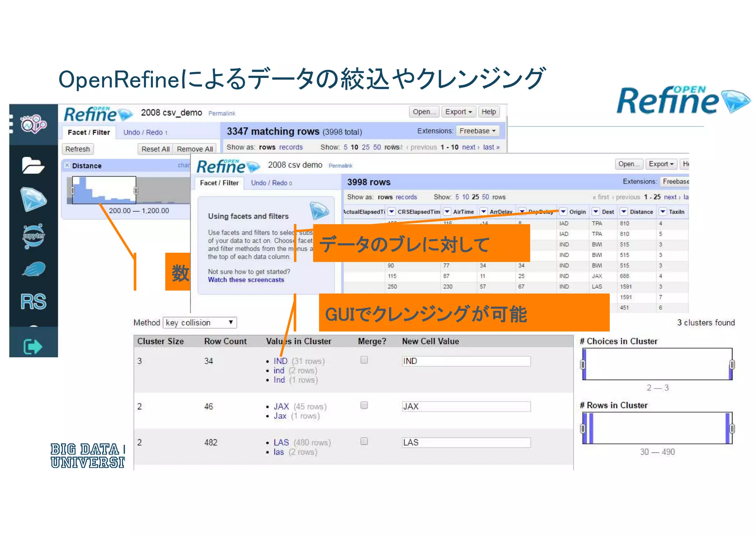Close the Distance facet with its x icon
The height and width of the screenshot is (535, 756).
tap(67, 165)
